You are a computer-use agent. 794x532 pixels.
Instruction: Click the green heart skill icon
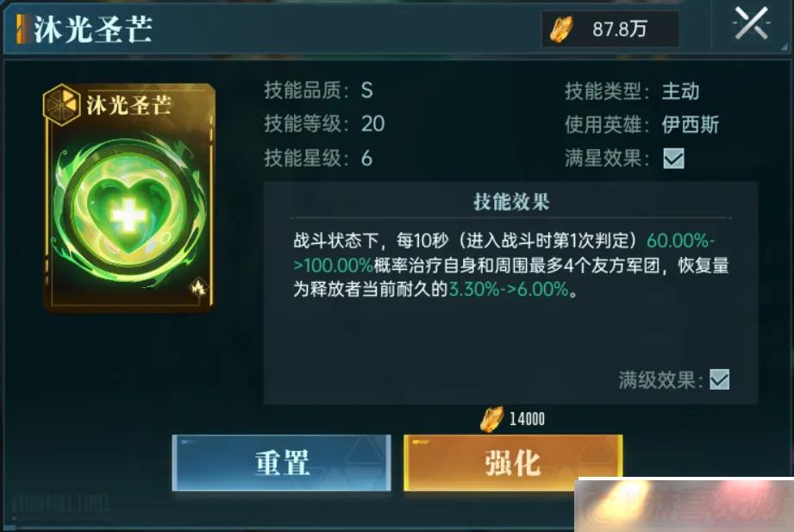coord(129,210)
